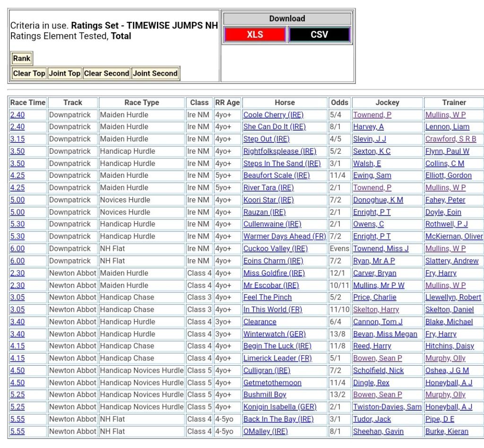Select the Clear Top filter

tap(29, 73)
